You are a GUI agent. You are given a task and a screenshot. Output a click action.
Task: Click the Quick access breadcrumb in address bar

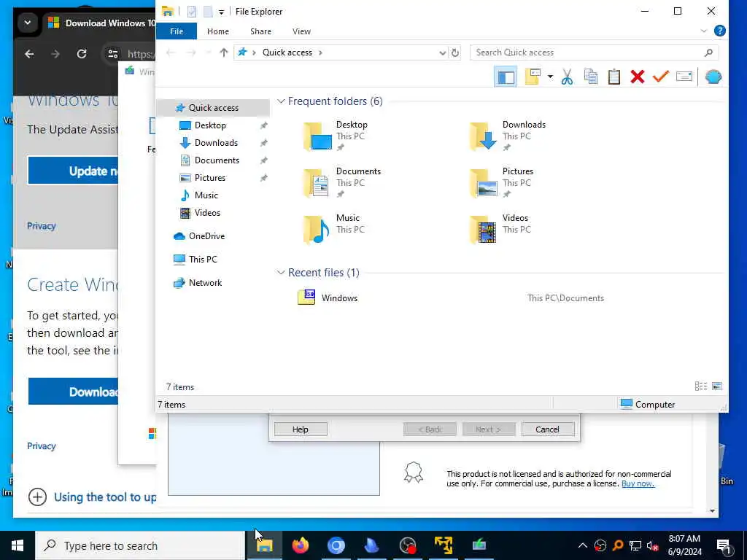click(x=287, y=52)
